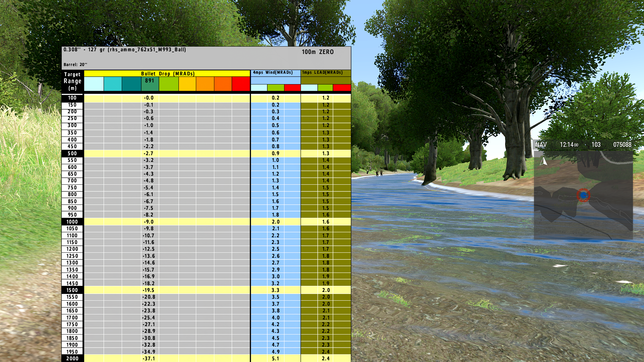Click the -37.1 bullet drop value
The height and width of the screenshot is (362, 644).
point(149,359)
